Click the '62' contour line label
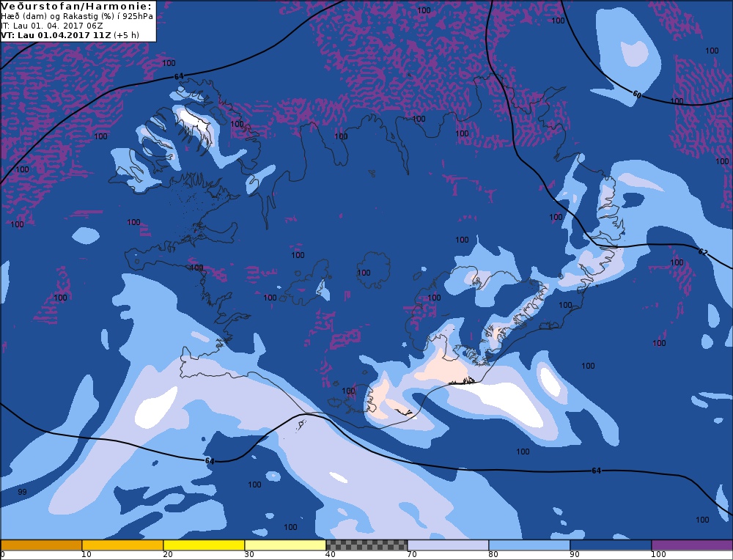The height and width of the screenshot is (560, 733). (x=703, y=252)
